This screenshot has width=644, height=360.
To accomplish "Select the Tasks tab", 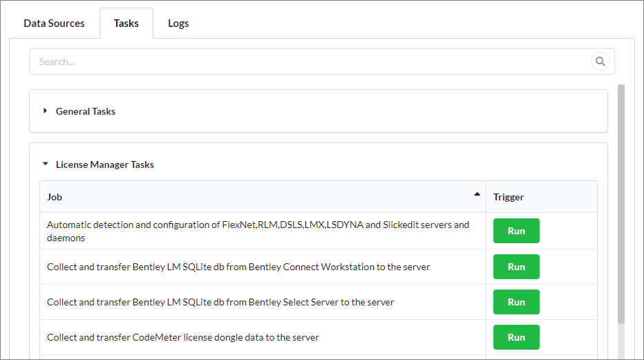I will tap(126, 23).
